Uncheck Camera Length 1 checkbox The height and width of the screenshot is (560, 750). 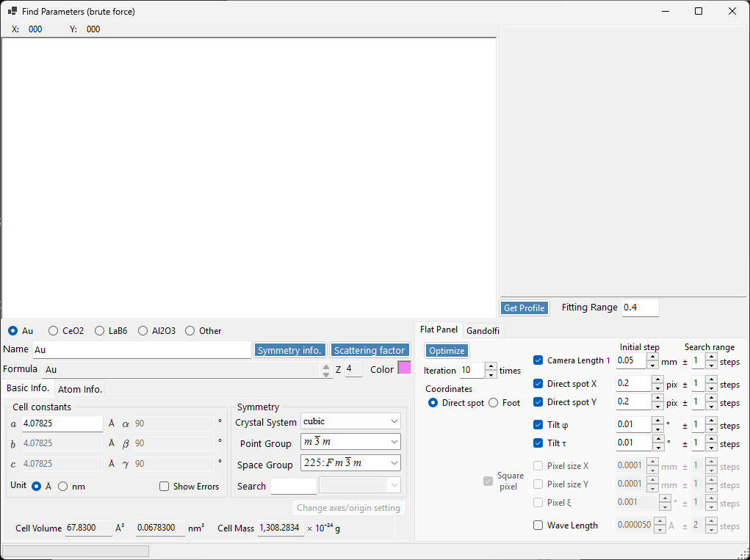pos(538,360)
